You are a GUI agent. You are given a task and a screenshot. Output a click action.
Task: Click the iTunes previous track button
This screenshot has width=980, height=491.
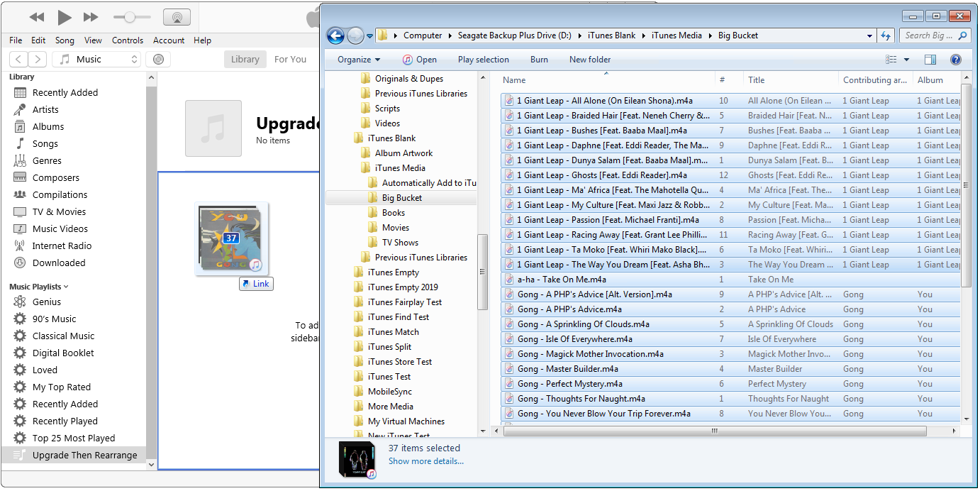tap(37, 17)
